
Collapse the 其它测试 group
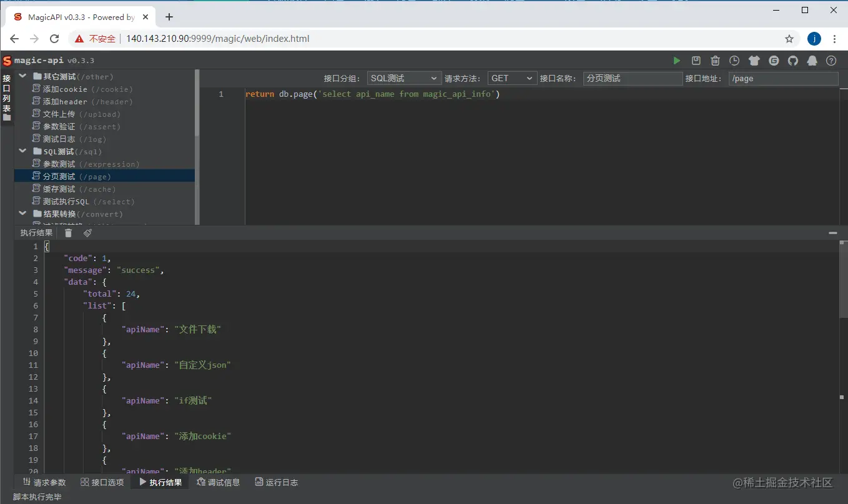pos(22,76)
